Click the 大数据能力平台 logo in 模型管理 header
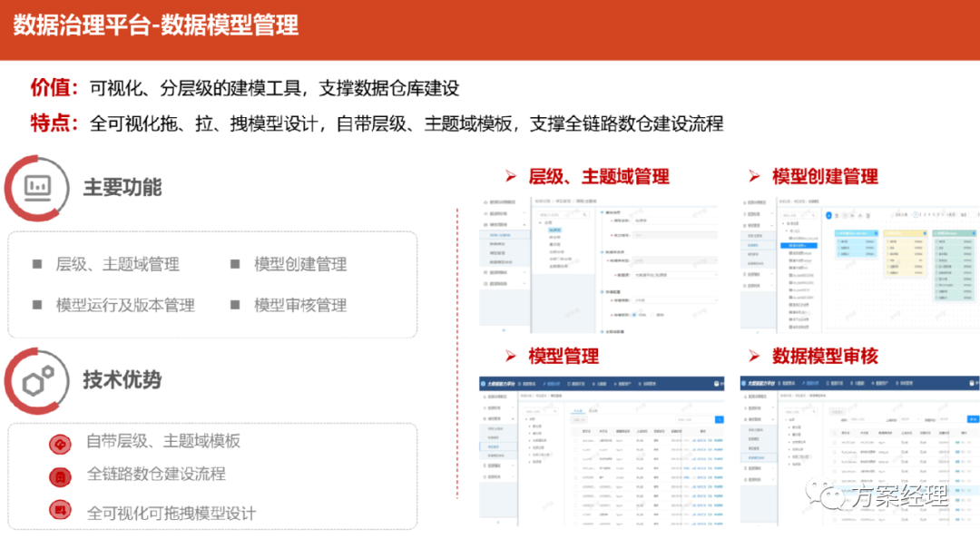Image resolution: width=980 pixels, height=539 pixels. coord(485,383)
